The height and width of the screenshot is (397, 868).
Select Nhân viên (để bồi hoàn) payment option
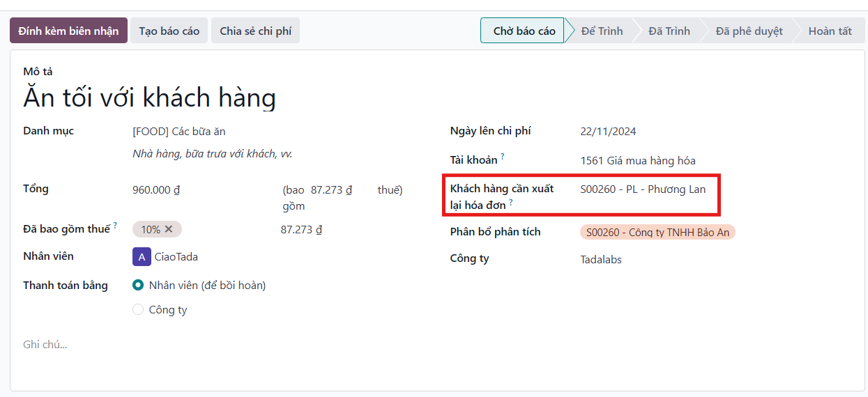[138, 285]
